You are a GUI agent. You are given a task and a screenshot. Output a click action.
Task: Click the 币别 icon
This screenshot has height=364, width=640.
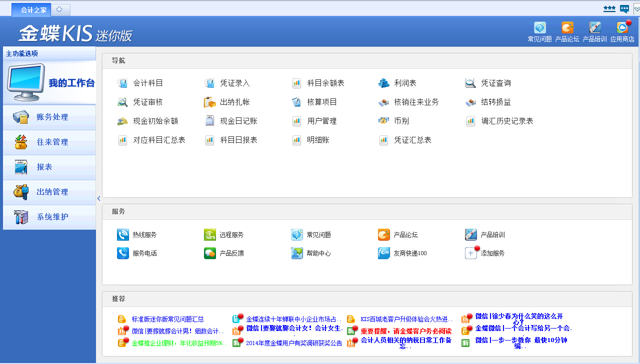[393, 121]
